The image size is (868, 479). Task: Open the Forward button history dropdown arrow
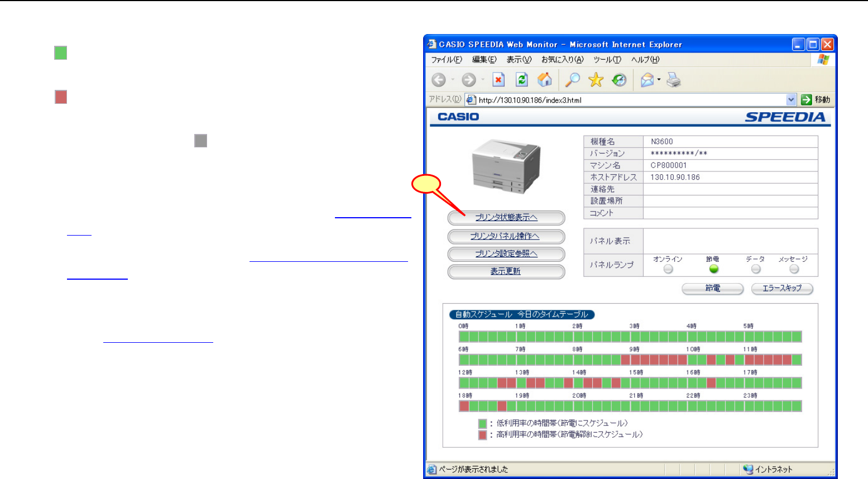coord(483,80)
